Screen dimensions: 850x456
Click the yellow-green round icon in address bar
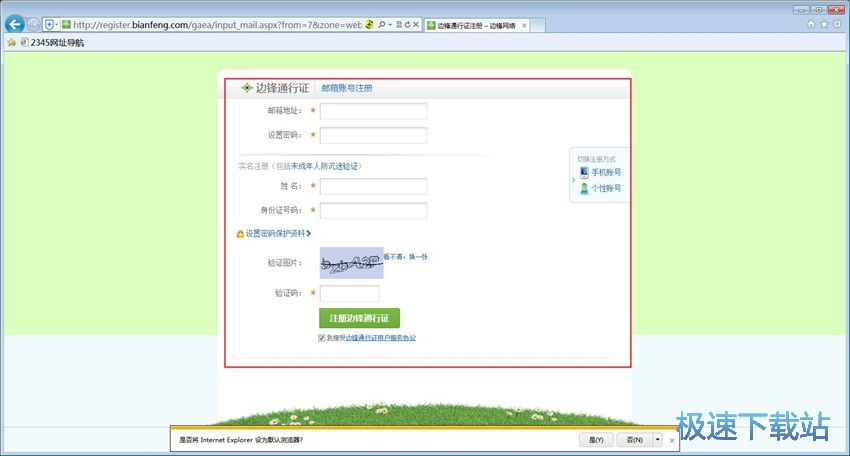tap(369, 24)
